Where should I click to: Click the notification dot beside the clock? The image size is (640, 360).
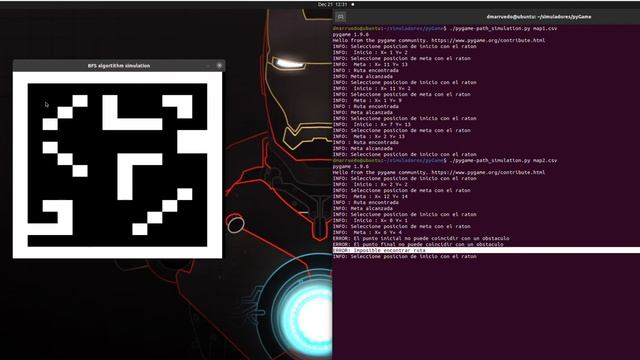[x=353, y=4]
